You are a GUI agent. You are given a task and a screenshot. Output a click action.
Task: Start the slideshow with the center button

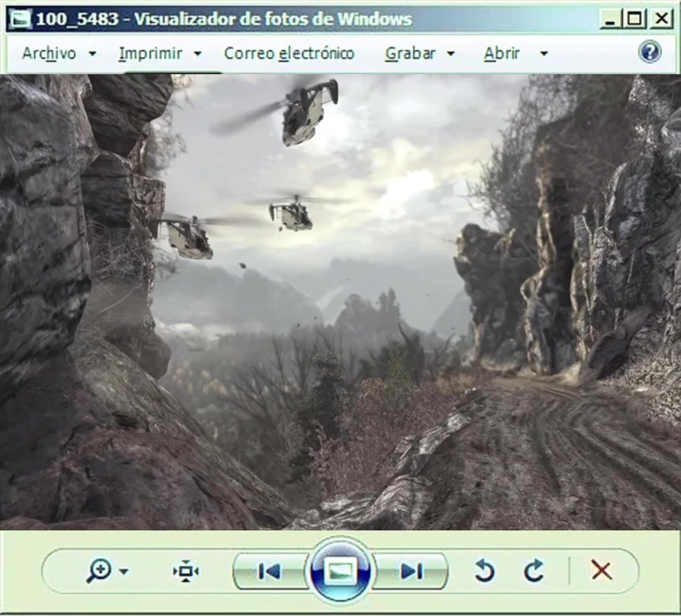(x=340, y=571)
